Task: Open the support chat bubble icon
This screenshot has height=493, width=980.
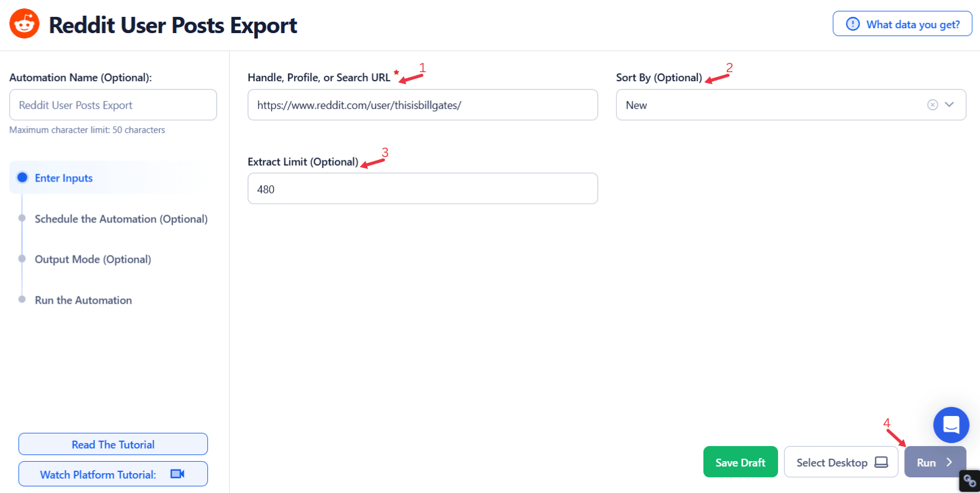Action: [951, 425]
